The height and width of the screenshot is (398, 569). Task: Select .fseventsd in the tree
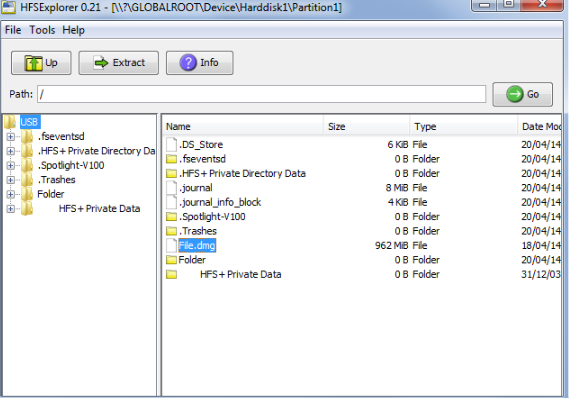(61, 137)
